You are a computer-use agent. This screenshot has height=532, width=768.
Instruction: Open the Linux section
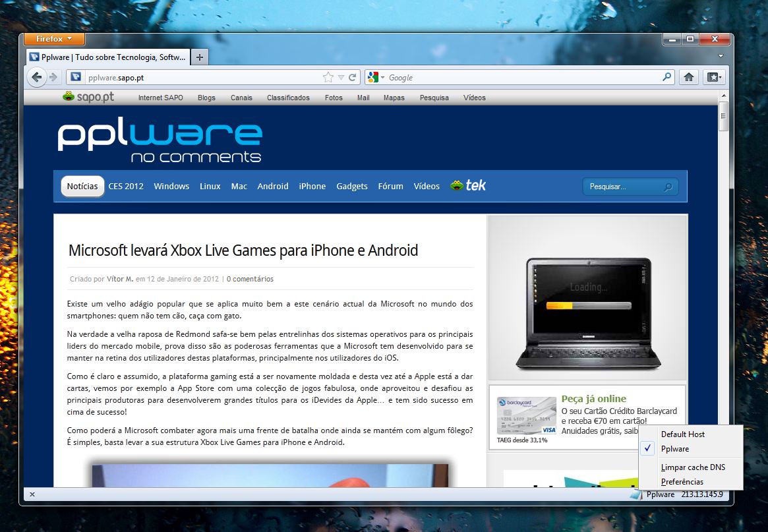click(210, 186)
